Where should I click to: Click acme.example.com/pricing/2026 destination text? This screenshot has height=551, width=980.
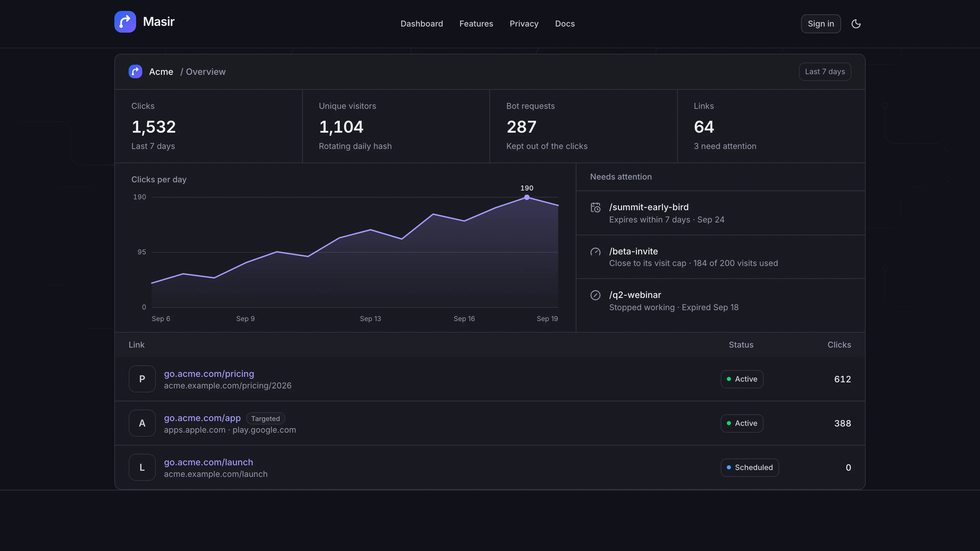coord(228,386)
